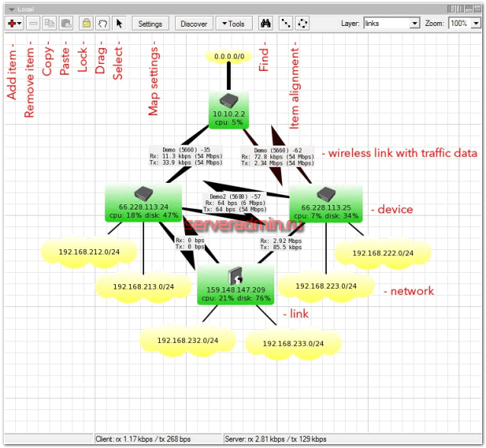Click the Rx: 0 bps link label
This screenshot has height=448, width=486.
pyautogui.click(x=190, y=244)
